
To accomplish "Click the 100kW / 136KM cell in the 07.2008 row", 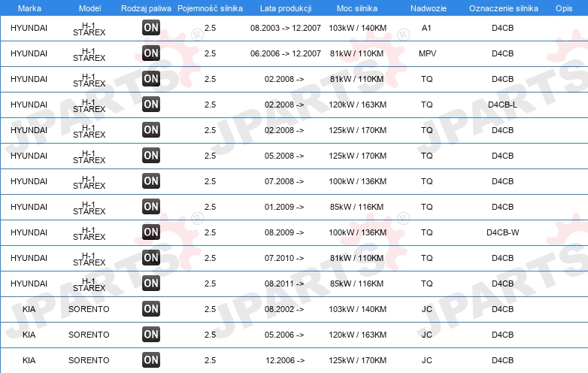I will point(357,181).
